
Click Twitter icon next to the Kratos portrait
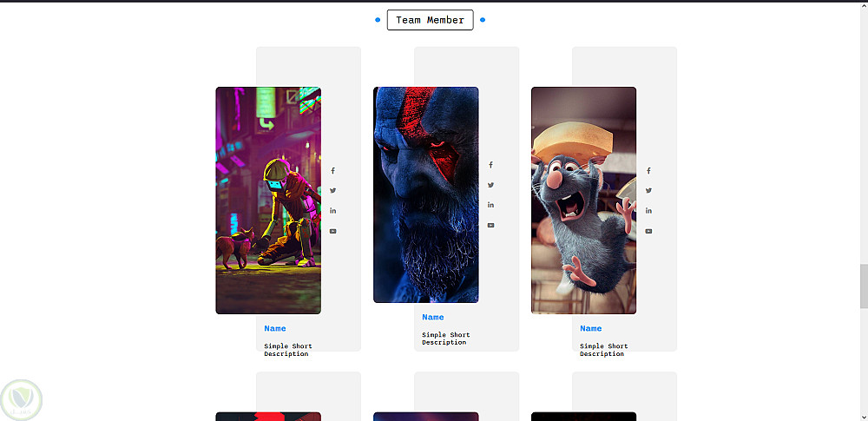pyautogui.click(x=490, y=185)
